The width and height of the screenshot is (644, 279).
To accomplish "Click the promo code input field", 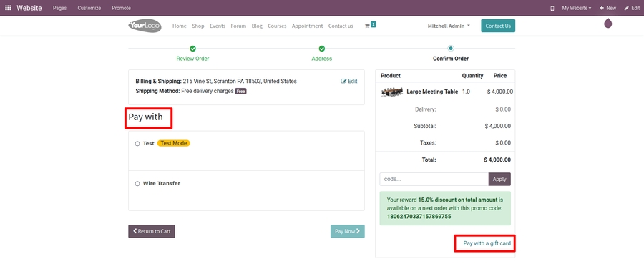I will [x=434, y=179].
